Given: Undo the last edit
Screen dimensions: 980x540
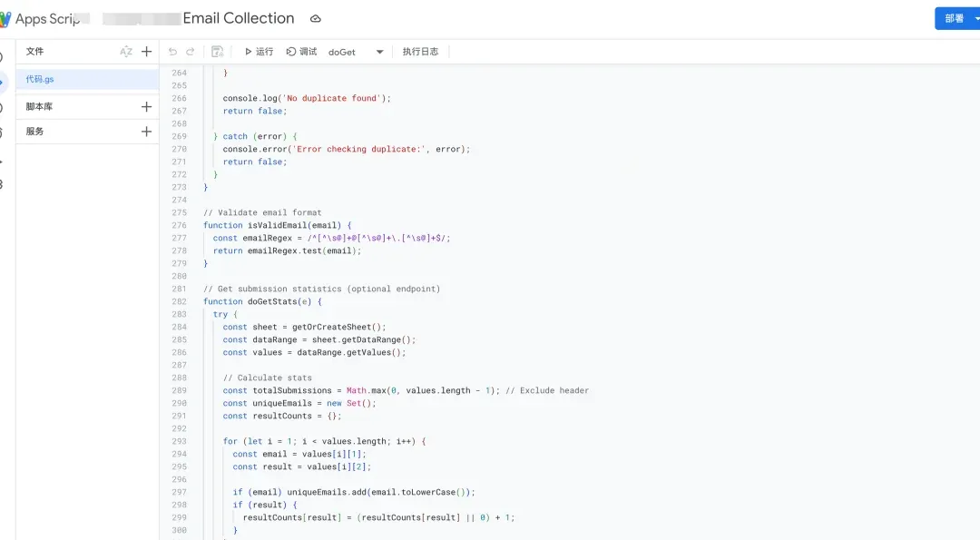Looking at the screenshot, I should 173,52.
